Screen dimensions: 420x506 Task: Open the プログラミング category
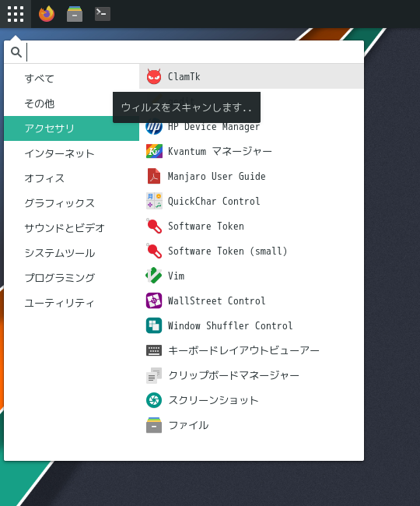point(72,278)
